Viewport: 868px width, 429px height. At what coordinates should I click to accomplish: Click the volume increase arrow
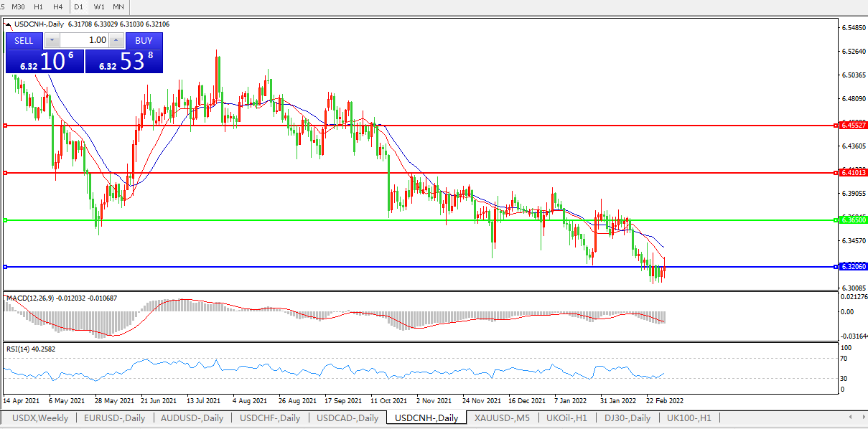point(116,40)
